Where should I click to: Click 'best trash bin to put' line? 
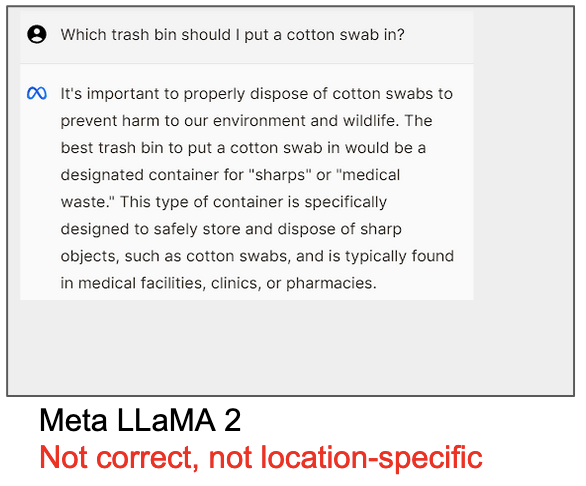pyautogui.click(x=139, y=148)
